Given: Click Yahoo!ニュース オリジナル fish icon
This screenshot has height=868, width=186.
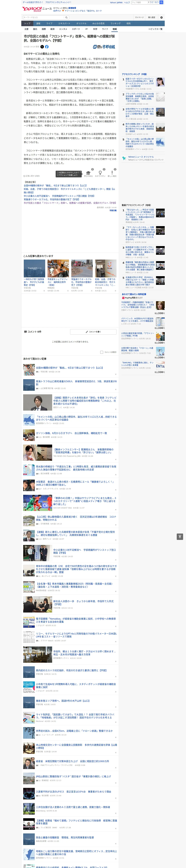Looking at the screenshot, I should coord(124,158).
